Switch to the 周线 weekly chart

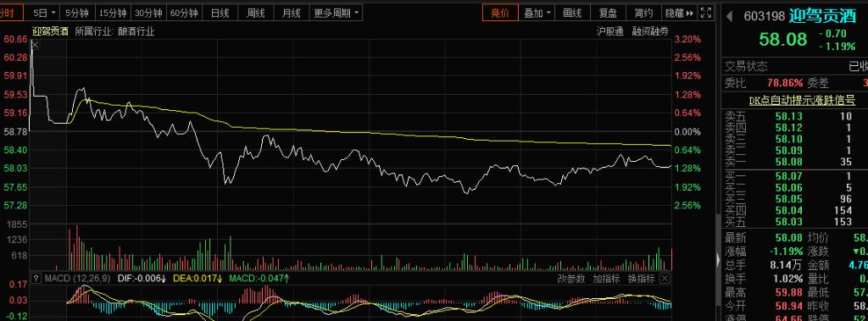(256, 13)
